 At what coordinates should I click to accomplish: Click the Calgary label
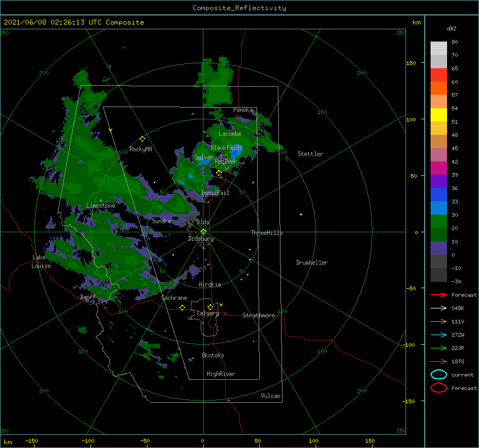point(208,313)
